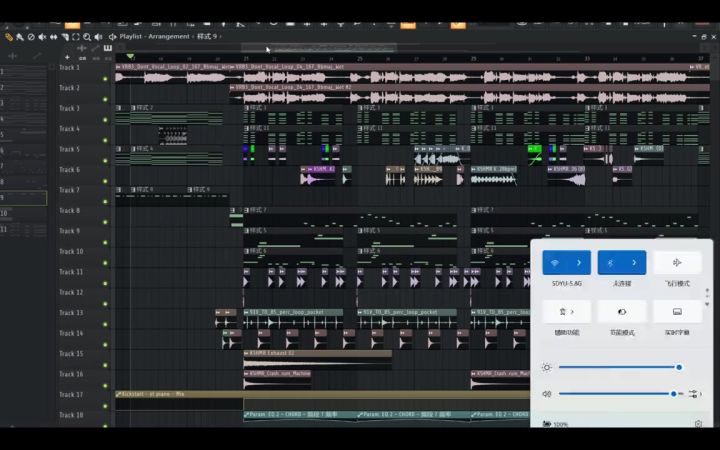The height and width of the screenshot is (450, 720).
Task: Mute Track 6 using its green LED
Action: [105, 181]
